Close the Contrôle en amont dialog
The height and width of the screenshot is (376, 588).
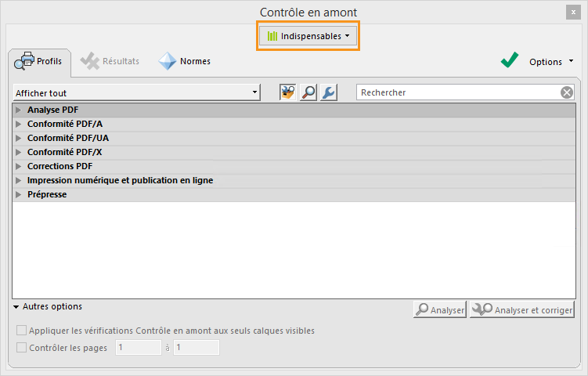click(x=573, y=13)
